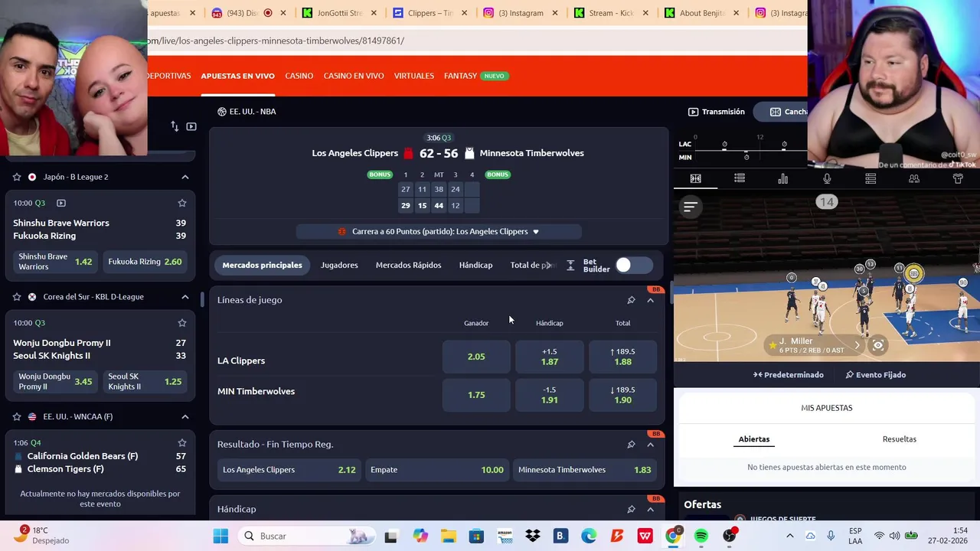Click the round filter icon over the court
The image size is (980, 551).
(x=690, y=207)
